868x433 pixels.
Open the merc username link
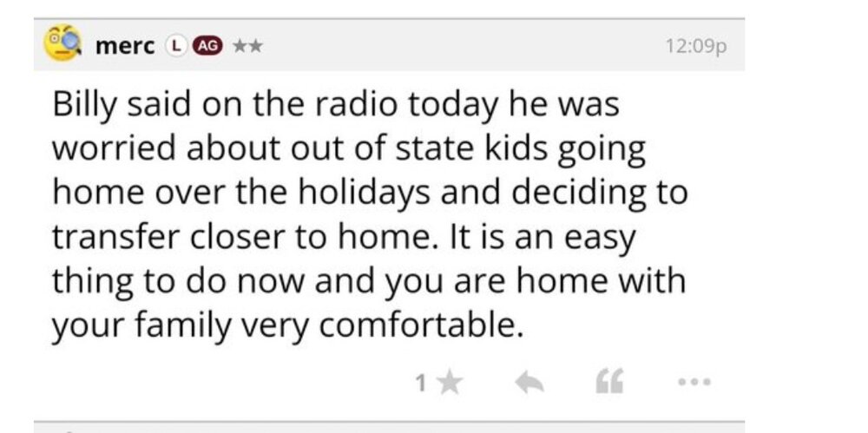pos(123,47)
